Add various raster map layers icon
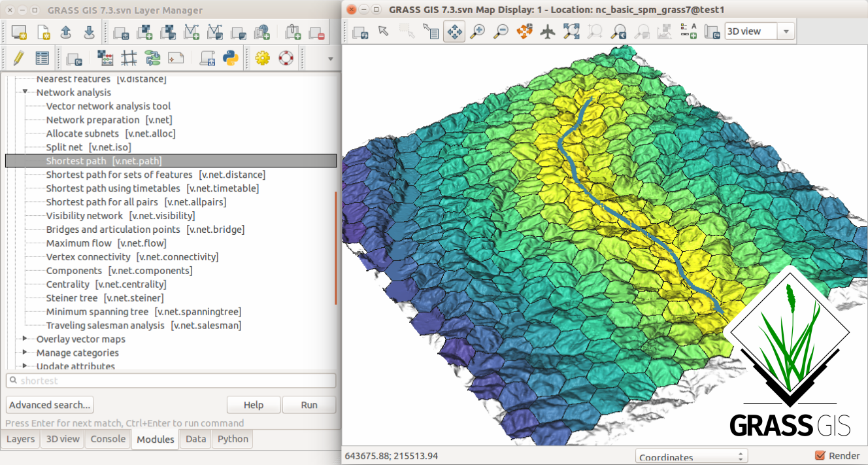868x465 pixels. [x=168, y=33]
